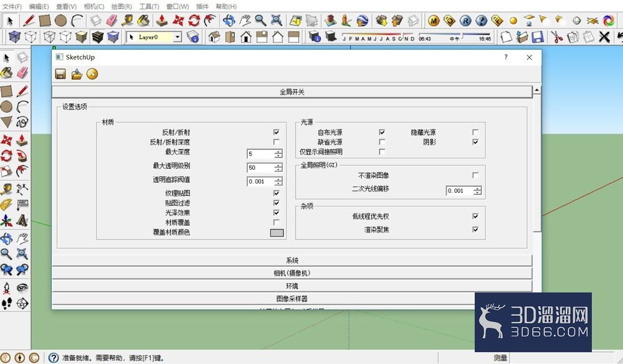Load V-Ray options with open-folder icon

(76, 74)
